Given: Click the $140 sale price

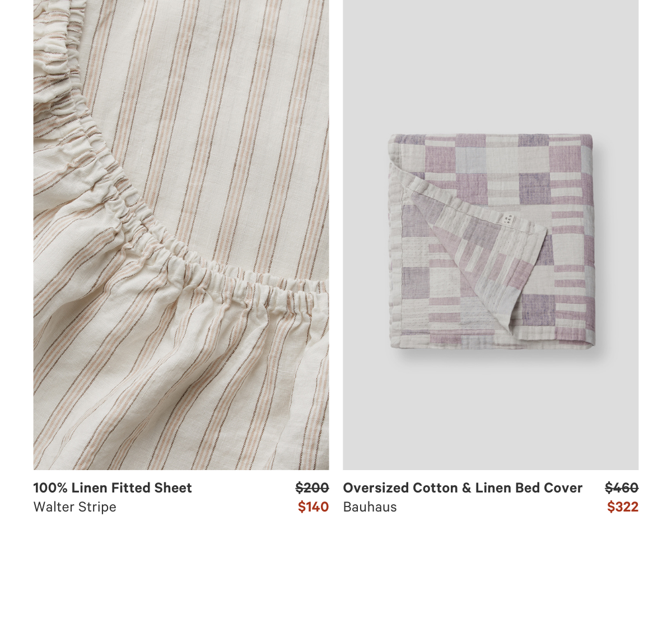Looking at the screenshot, I should tap(313, 507).
